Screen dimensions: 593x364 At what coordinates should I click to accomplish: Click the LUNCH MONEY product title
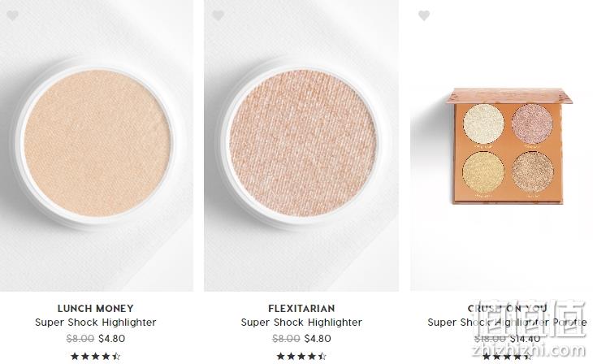[96, 309]
